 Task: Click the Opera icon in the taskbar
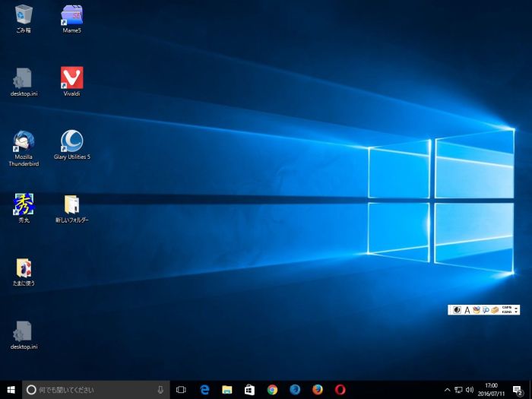[340, 390]
